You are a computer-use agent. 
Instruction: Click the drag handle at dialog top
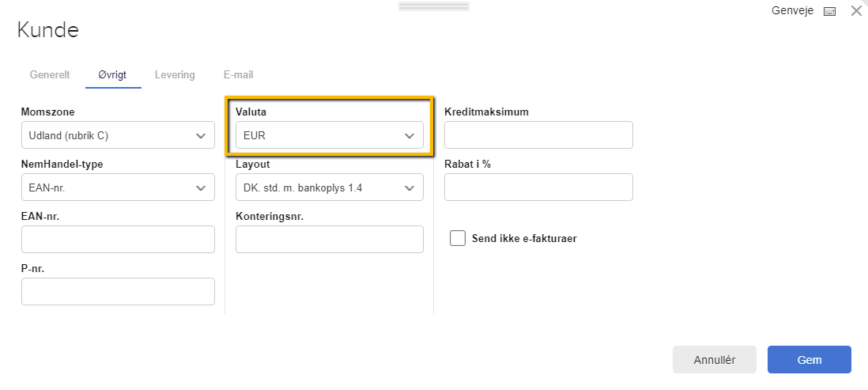tap(434, 6)
